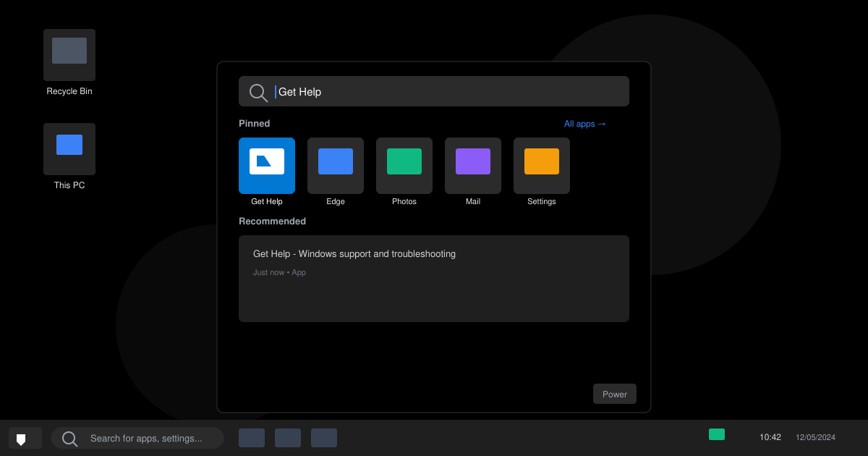Open the Settings pinned app
868x456 pixels.
(x=542, y=166)
